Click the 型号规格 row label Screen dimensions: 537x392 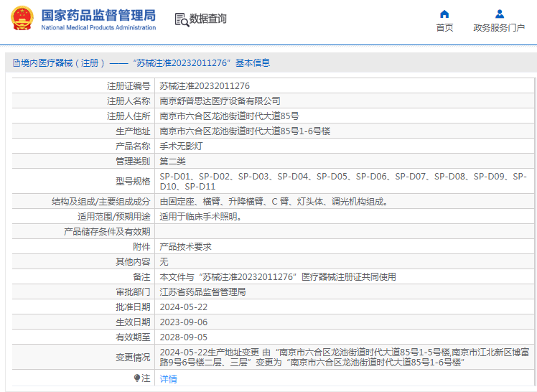coord(133,181)
